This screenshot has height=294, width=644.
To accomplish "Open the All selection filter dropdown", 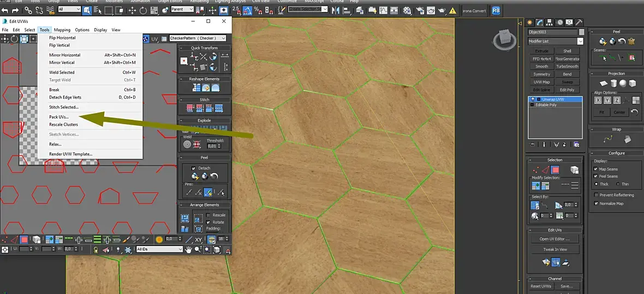I will click(69, 9).
